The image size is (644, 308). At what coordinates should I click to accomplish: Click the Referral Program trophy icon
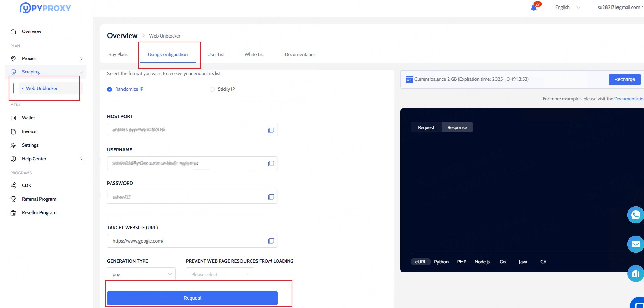pyautogui.click(x=13, y=199)
